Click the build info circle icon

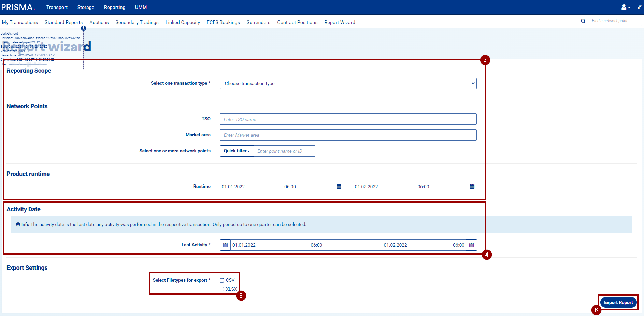83,28
